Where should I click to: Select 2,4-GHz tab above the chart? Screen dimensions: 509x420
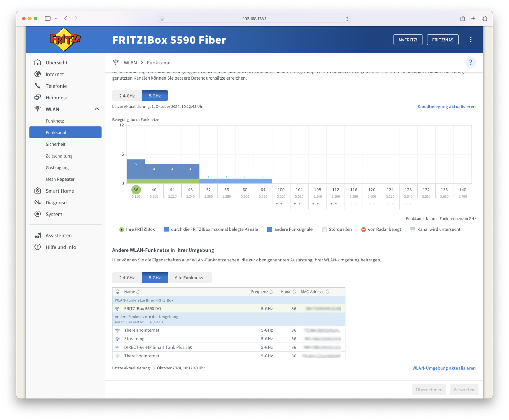127,96
